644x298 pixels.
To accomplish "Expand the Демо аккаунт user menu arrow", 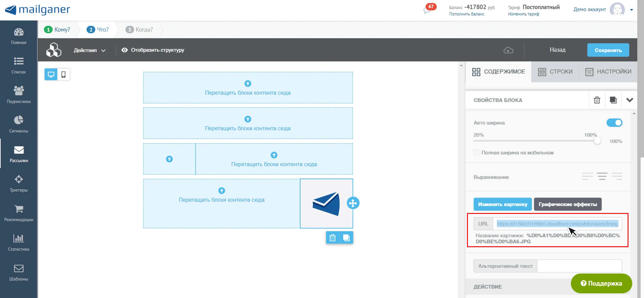I will (x=631, y=10).
